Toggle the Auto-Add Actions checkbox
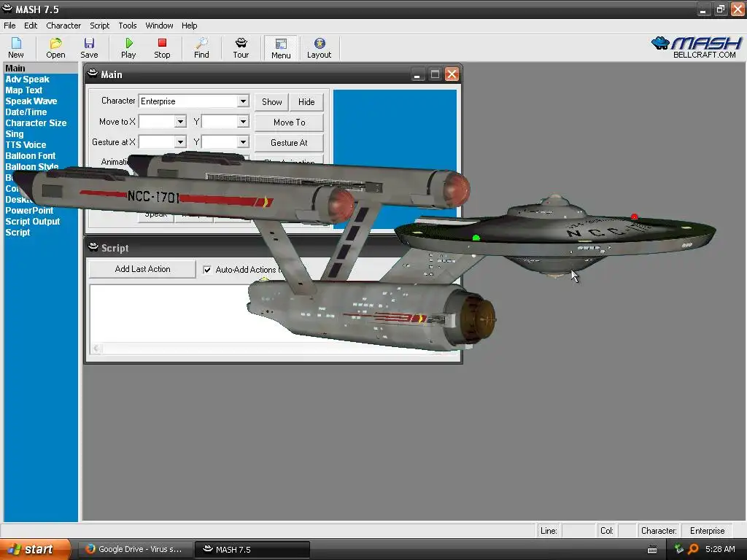Screen dimensions: 747x560 (x=207, y=270)
